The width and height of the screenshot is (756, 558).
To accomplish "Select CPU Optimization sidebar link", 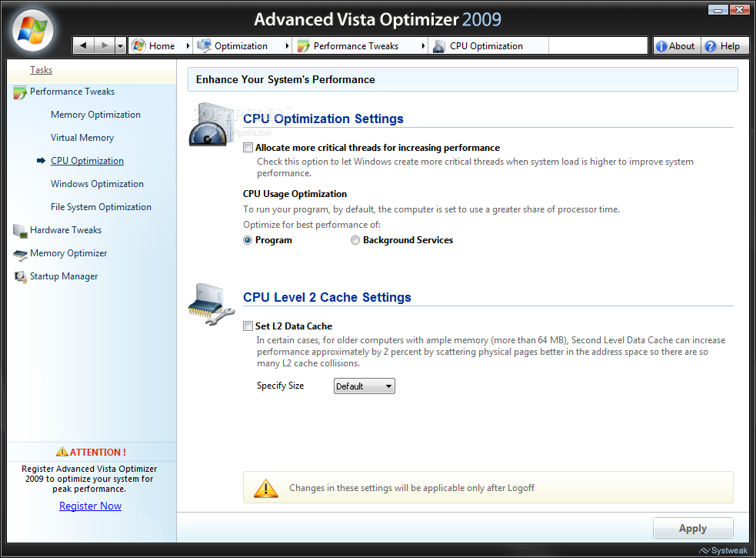I will click(87, 161).
